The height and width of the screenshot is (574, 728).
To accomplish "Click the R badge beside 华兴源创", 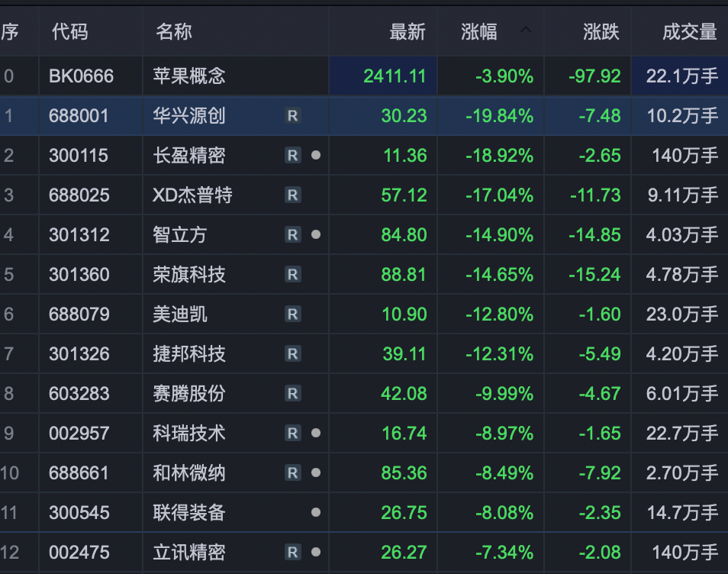I will pyautogui.click(x=292, y=115).
